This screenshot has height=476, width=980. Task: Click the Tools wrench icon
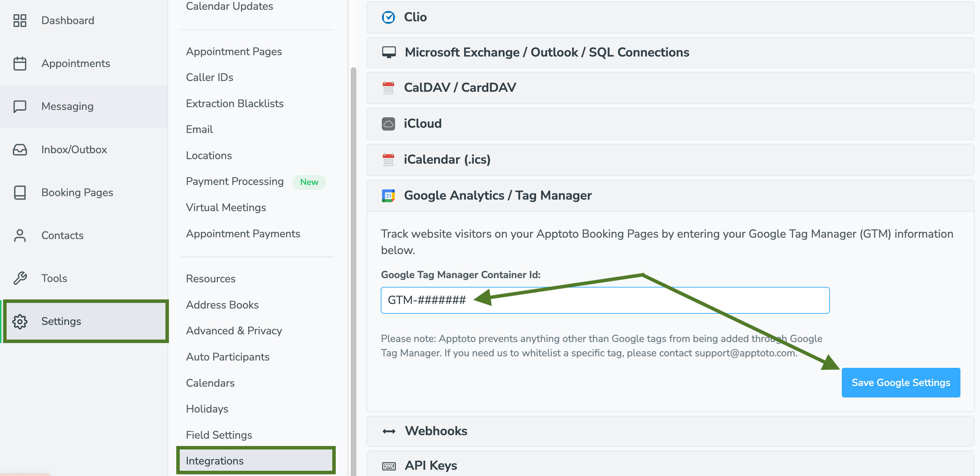coord(20,278)
